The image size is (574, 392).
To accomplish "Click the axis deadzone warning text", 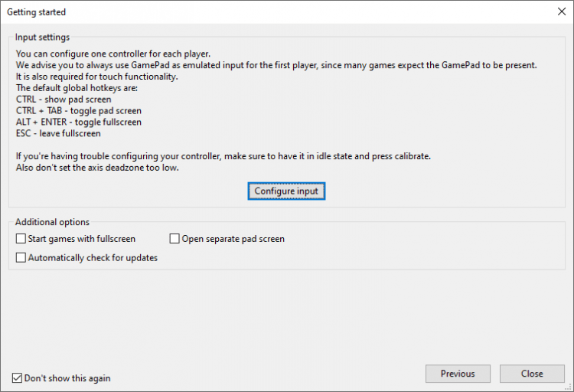I will pos(97,168).
